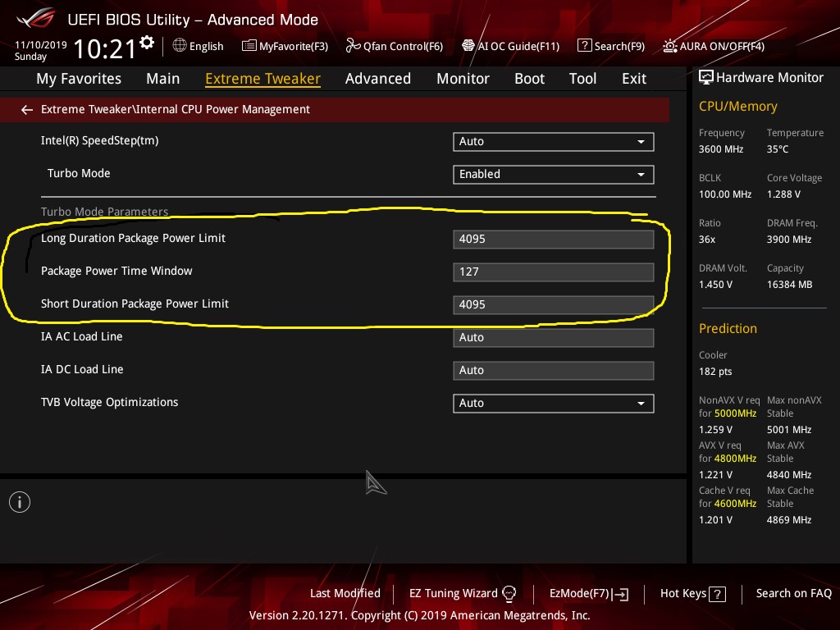Screen dimensions: 840x630
Task: Click Last Modified in the footer
Action: click(x=345, y=593)
